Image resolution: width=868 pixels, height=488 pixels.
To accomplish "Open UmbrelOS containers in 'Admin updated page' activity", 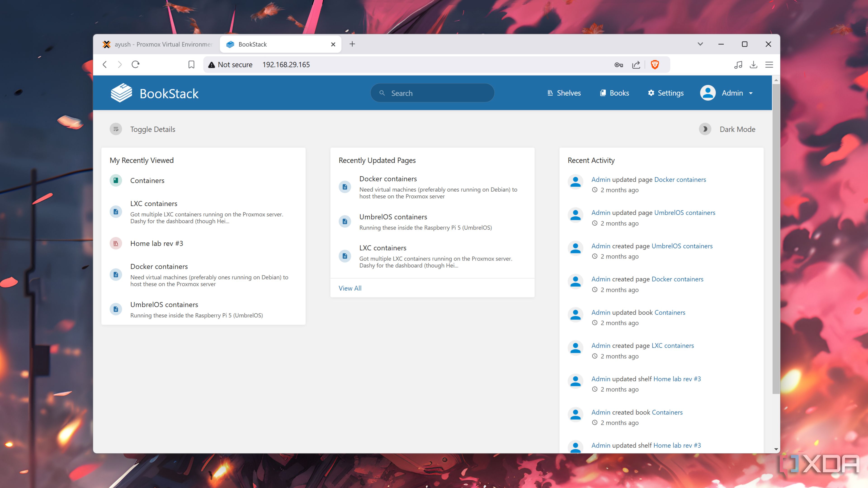I will [684, 213].
